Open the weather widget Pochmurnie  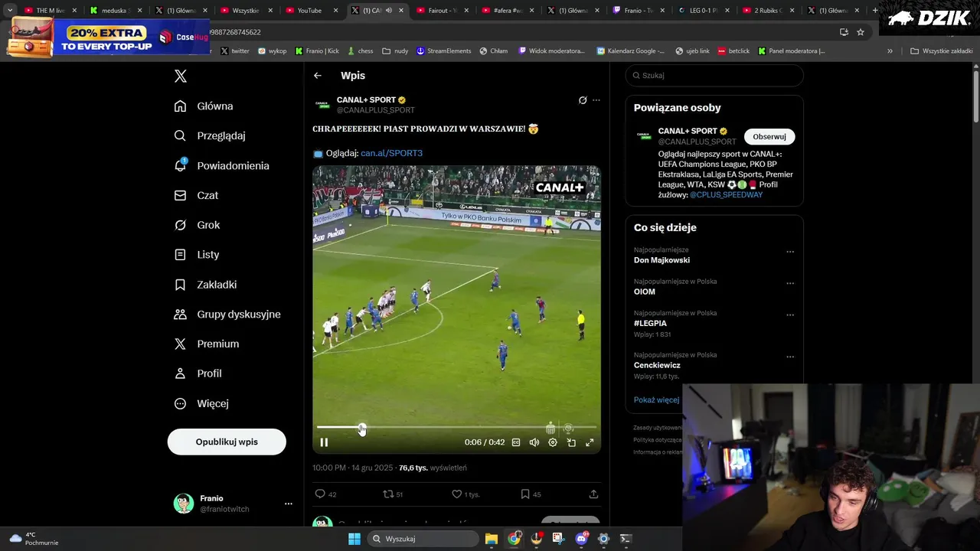33,539
